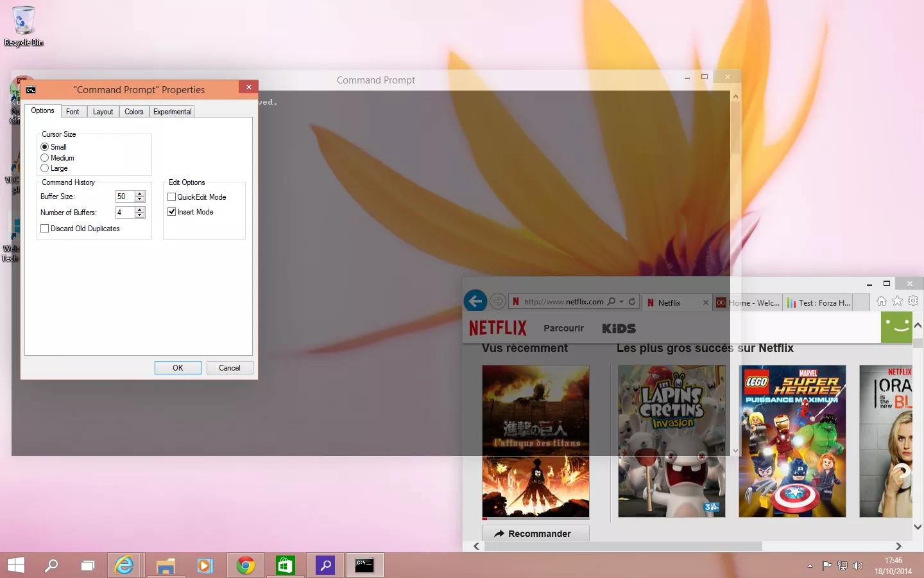Open taskbar Search magnifier icon
The width and height of the screenshot is (924, 578).
[51, 565]
